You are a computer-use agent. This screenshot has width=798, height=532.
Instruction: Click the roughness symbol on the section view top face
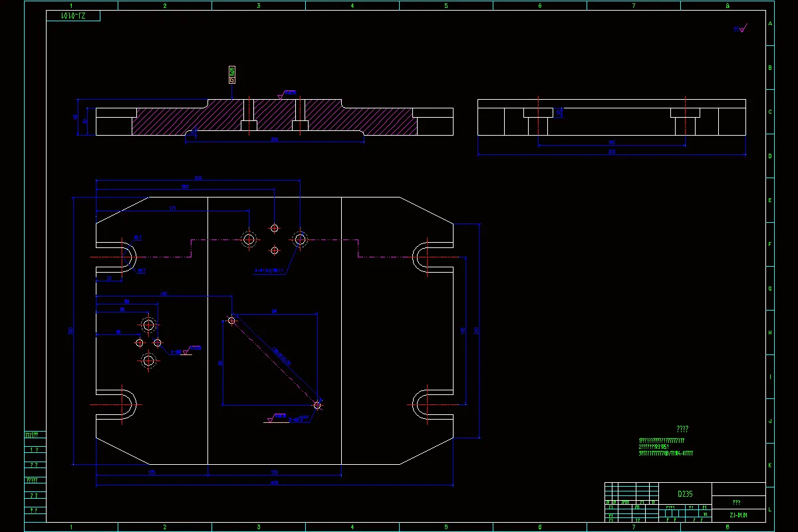[x=287, y=94]
